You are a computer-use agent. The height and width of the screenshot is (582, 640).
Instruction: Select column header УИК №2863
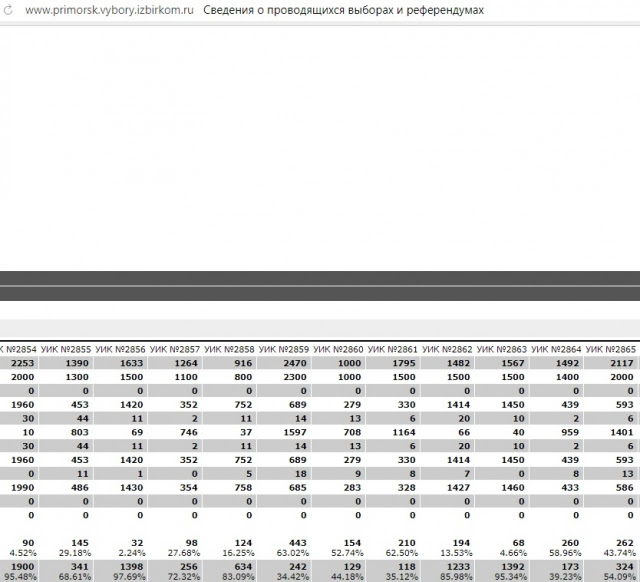point(502,349)
